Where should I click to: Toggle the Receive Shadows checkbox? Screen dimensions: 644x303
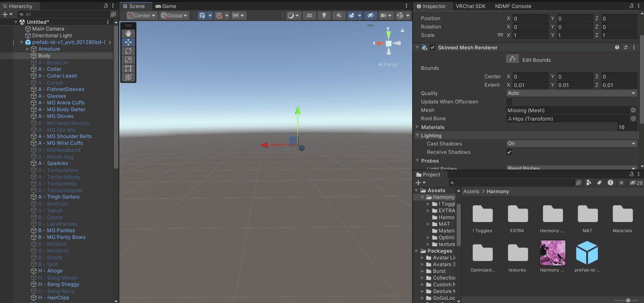509,152
